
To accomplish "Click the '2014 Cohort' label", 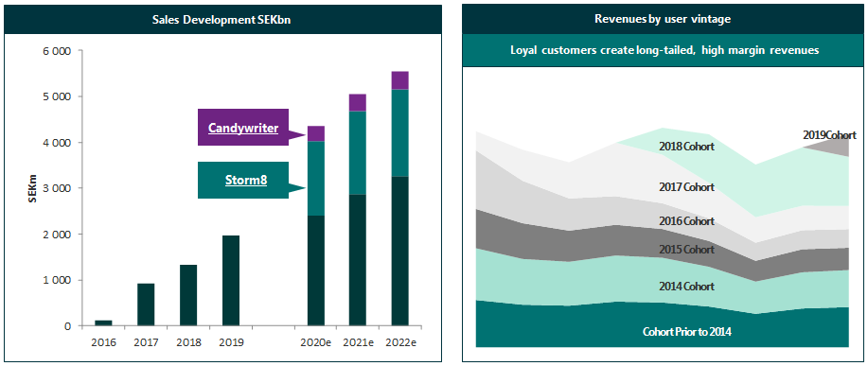I will (x=686, y=287).
